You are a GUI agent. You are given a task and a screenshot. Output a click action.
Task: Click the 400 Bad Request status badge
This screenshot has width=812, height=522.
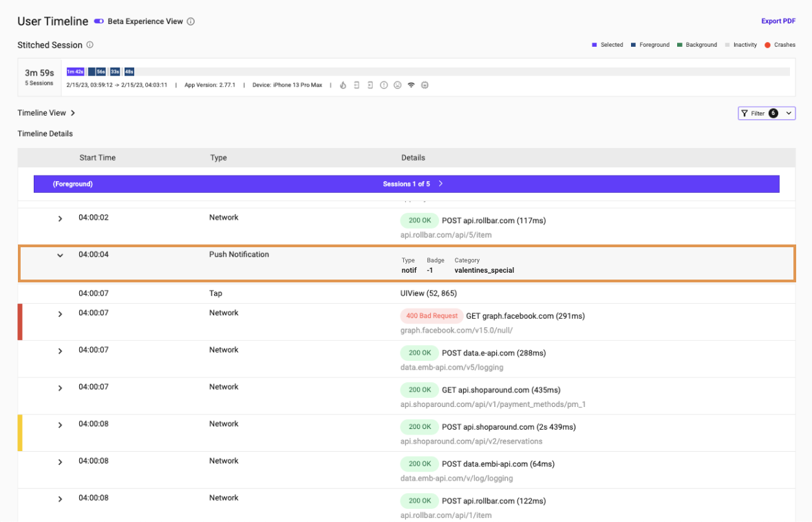tap(431, 315)
